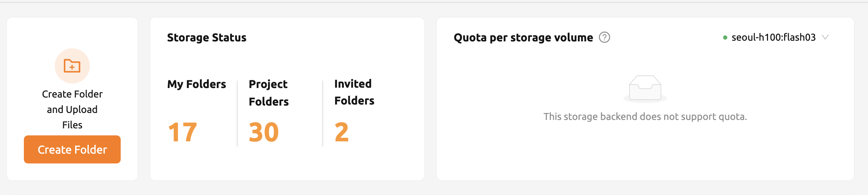The width and height of the screenshot is (868, 195).
Task: Expand the storage volume chevron arrow
Action: pyautogui.click(x=825, y=37)
